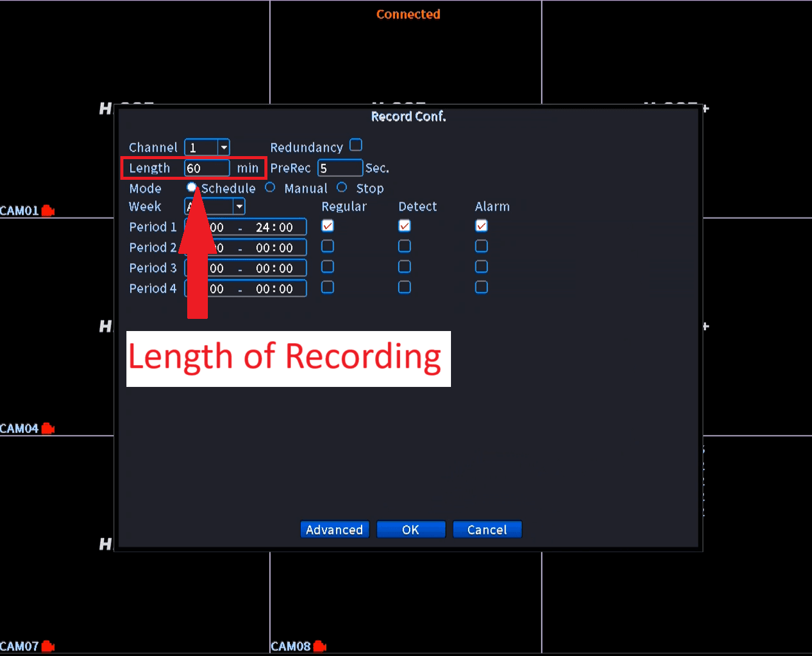The height and width of the screenshot is (656, 812).
Task: Open Advanced record settings
Action: point(335,530)
